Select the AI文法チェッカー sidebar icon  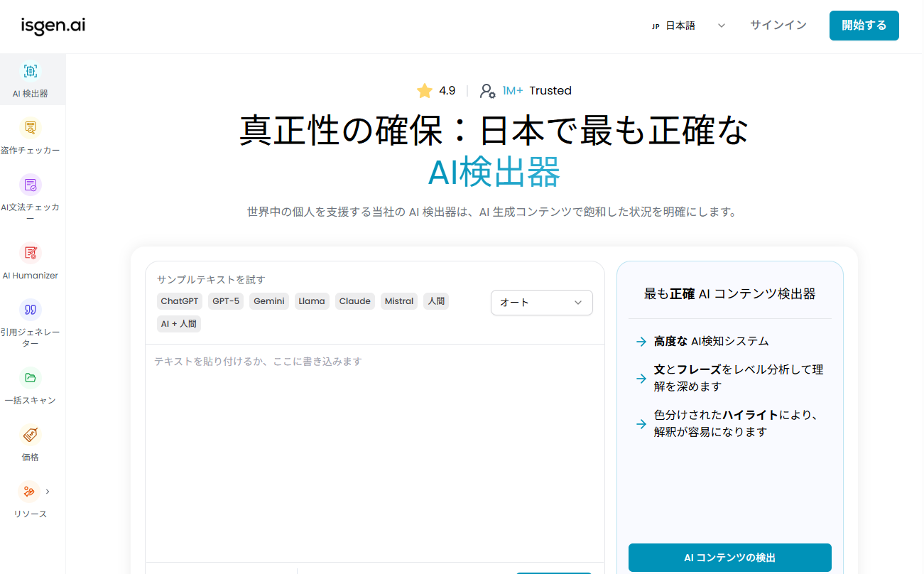pos(31,185)
